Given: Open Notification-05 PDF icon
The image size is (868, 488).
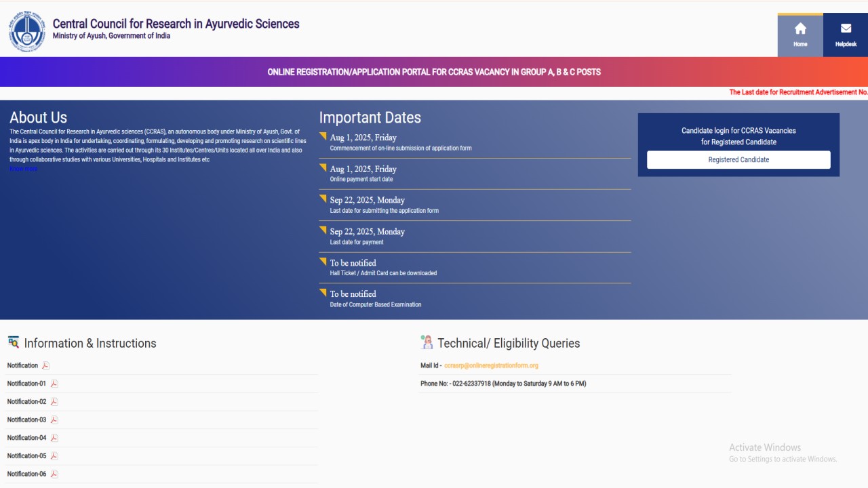Looking at the screenshot, I should 54,456.
